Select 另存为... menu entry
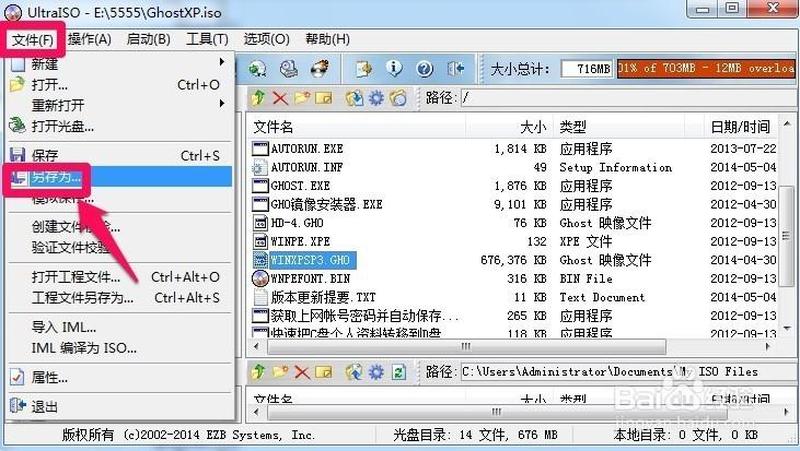The height and width of the screenshot is (451, 800). (x=120, y=177)
